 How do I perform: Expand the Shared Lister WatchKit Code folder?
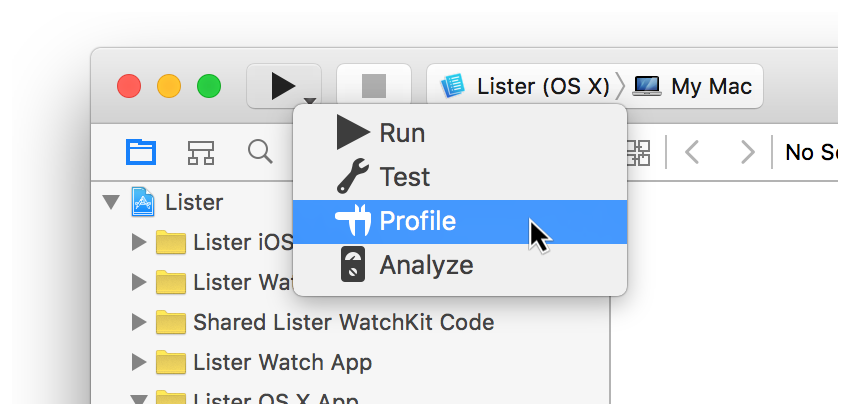point(139,323)
